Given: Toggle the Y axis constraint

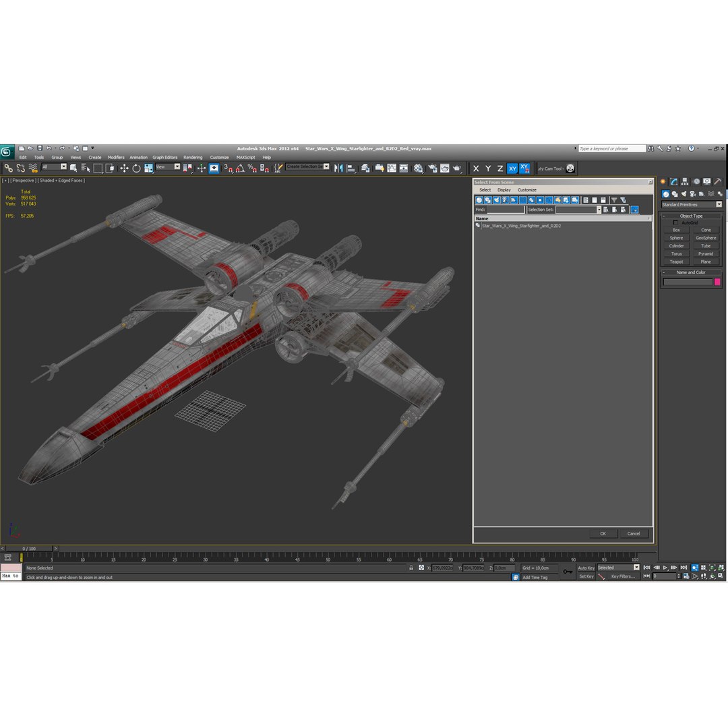Looking at the screenshot, I should point(488,169).
